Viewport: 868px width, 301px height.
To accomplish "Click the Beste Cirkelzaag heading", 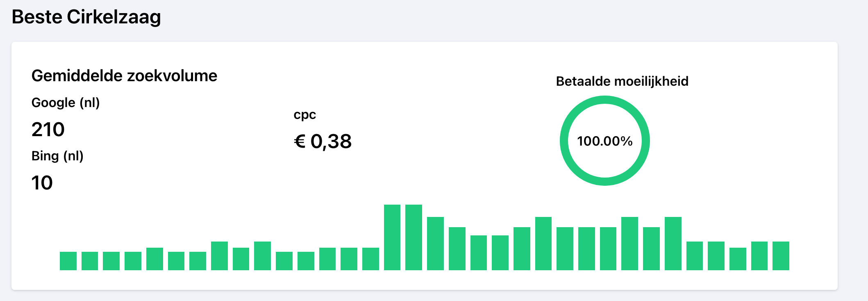I will 86,17.
